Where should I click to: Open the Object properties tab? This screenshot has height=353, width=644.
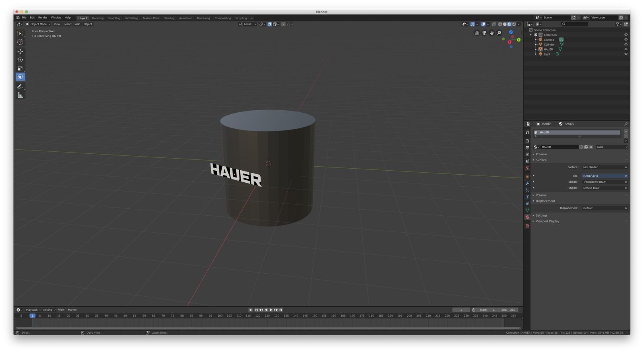pos(527,177)
